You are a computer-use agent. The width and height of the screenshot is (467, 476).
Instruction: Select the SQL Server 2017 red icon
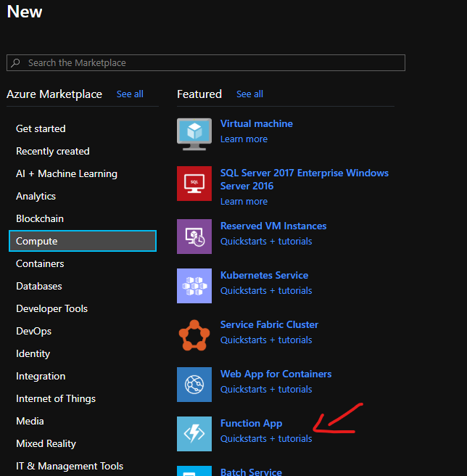pos(194,183)
